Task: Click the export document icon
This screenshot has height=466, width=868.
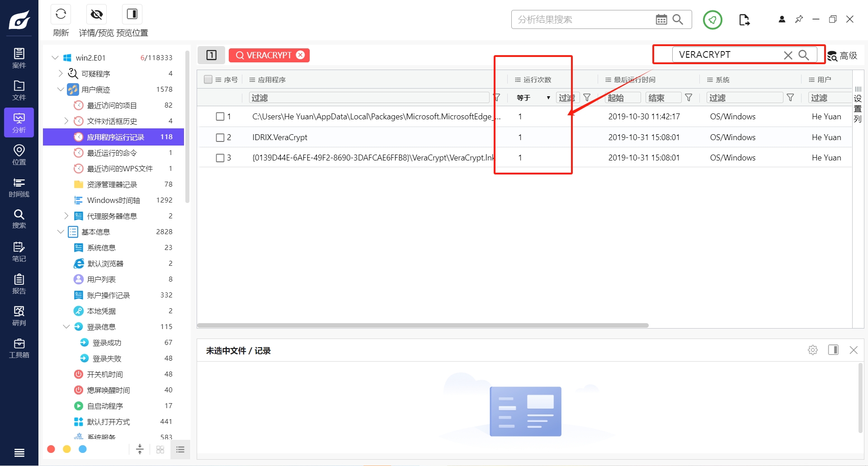Action: point(744,20)
